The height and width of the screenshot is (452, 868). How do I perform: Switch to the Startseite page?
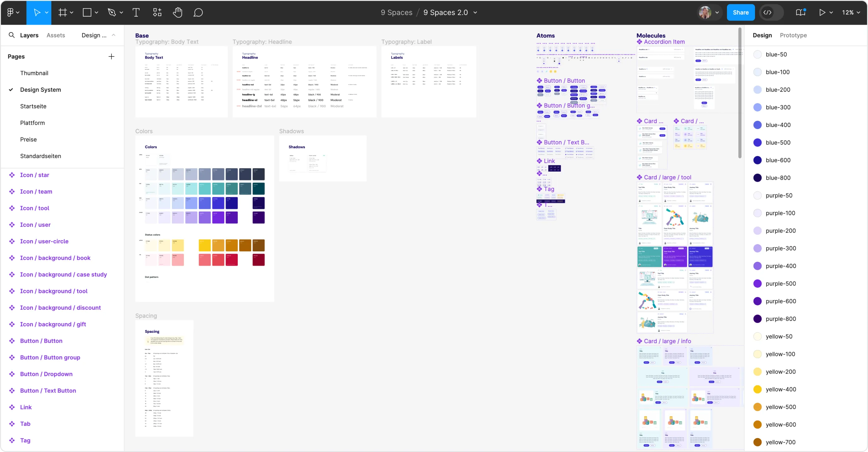click(33, 106)
